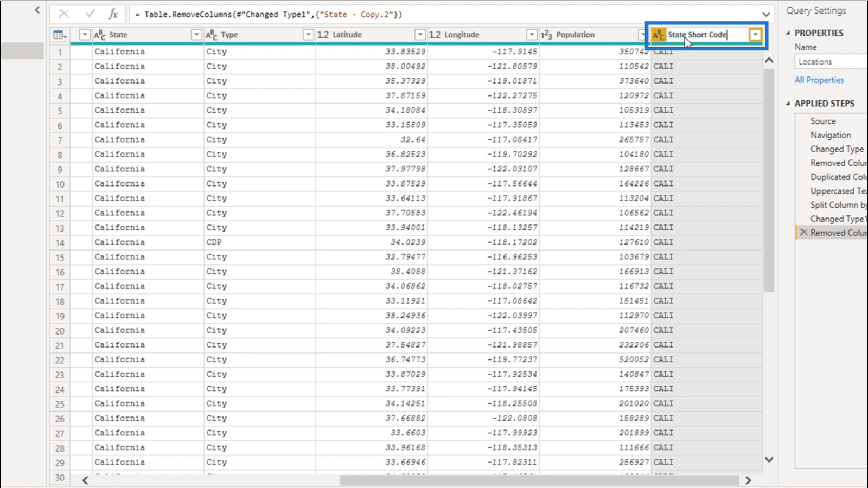Open the All Properties link
The width and height of the screenshot is (868, 488).
[x=819, y=80]
